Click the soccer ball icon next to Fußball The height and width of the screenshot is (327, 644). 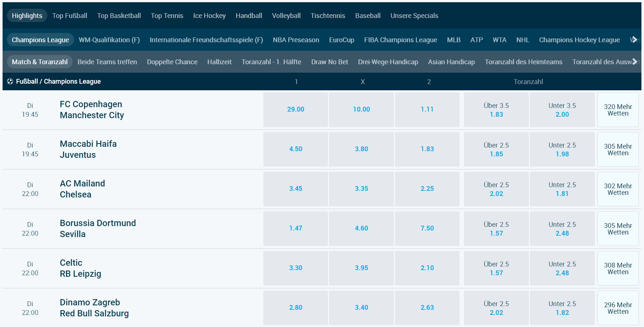tap(10, 81)
